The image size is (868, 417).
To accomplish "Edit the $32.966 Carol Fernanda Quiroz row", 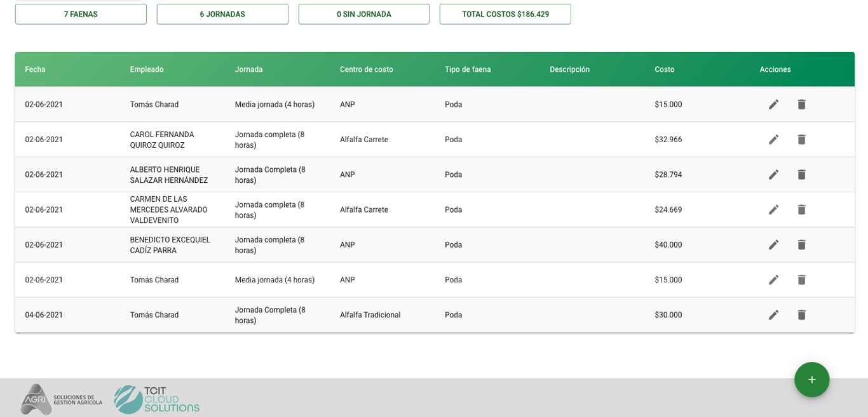I will click(x=773, y=140).
